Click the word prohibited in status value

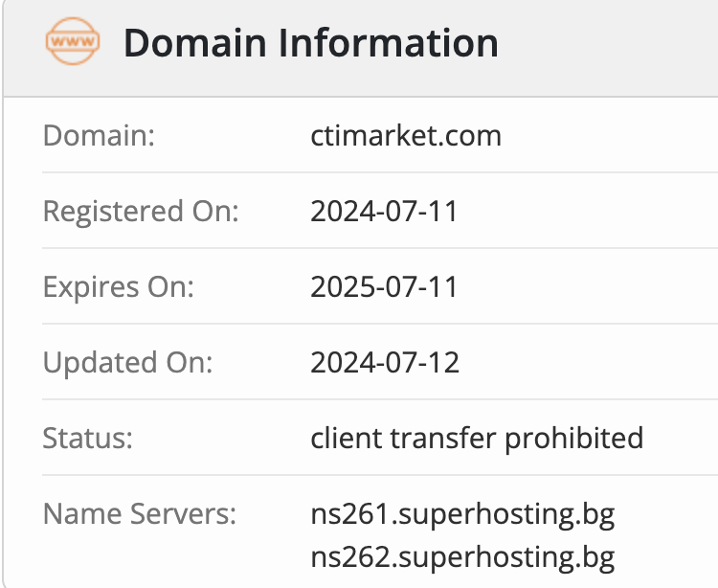click(574, 439)
